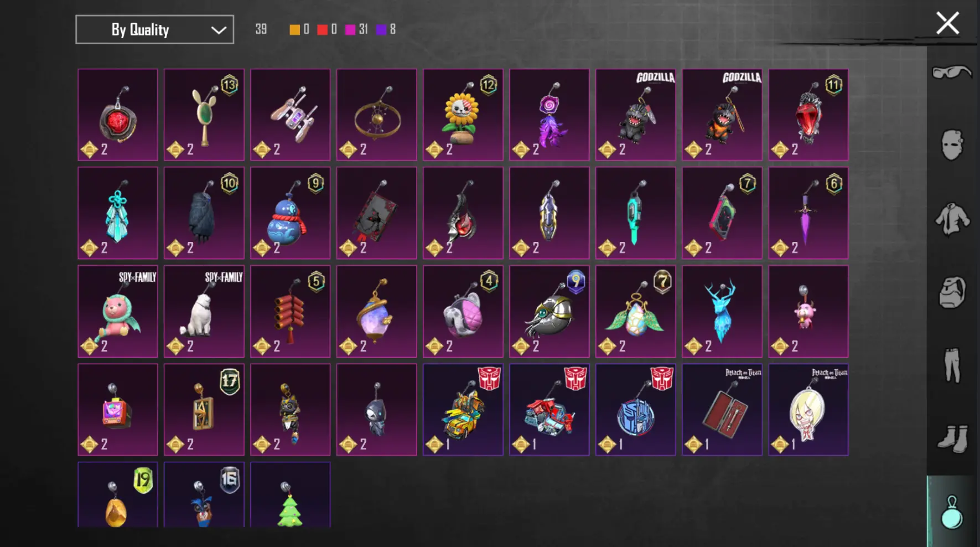Open the jacket outfit category

(952, 219)
